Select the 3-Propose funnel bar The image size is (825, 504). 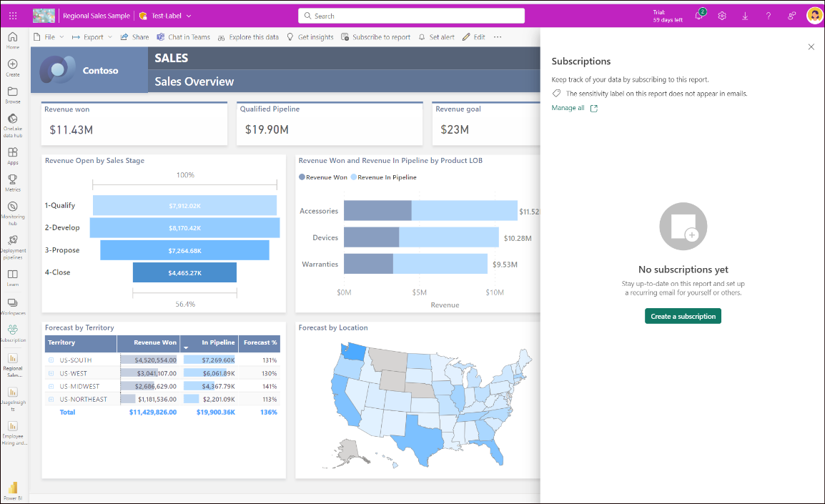[x=184, y=250]
